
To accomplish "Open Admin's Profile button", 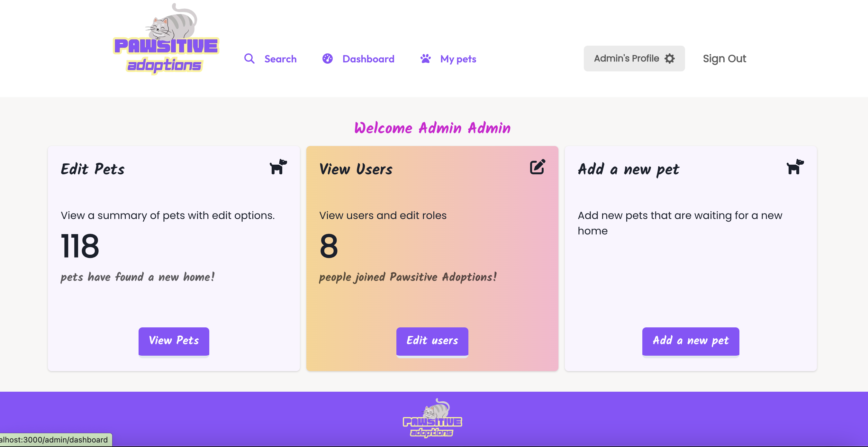I will 634,58.
